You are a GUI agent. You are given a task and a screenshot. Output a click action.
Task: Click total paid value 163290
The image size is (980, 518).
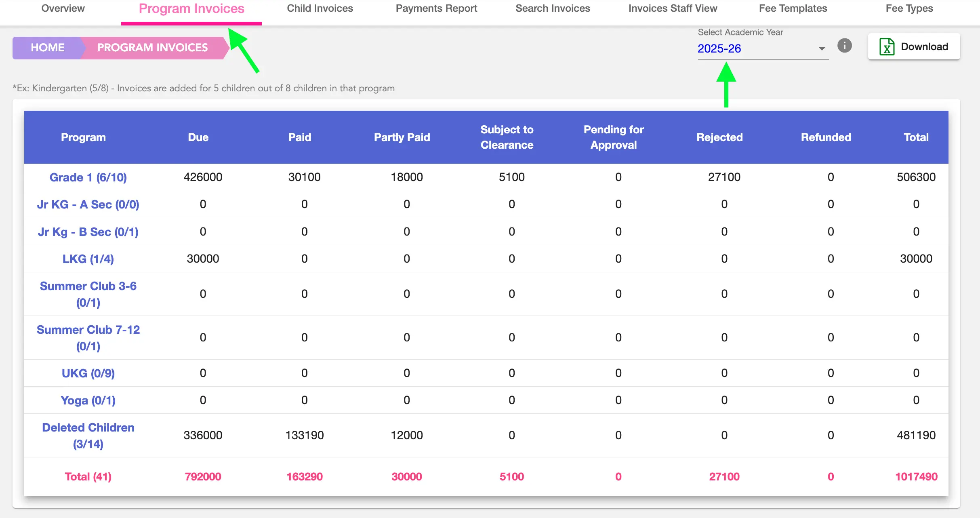coord(305,477)
